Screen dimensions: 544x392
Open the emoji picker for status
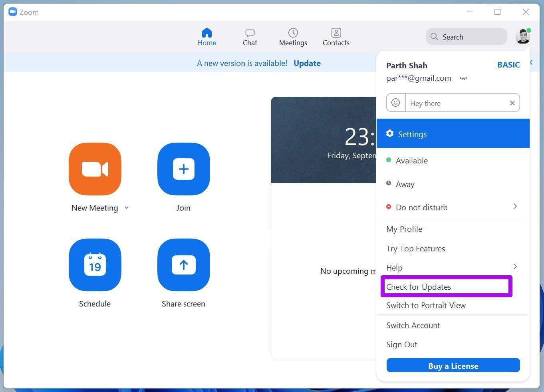coord(396,103)
